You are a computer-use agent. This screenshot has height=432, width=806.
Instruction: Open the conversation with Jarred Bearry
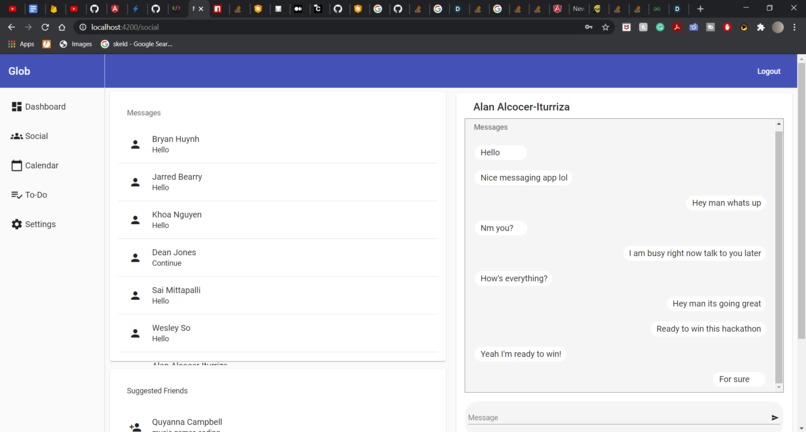pos(278,182)
